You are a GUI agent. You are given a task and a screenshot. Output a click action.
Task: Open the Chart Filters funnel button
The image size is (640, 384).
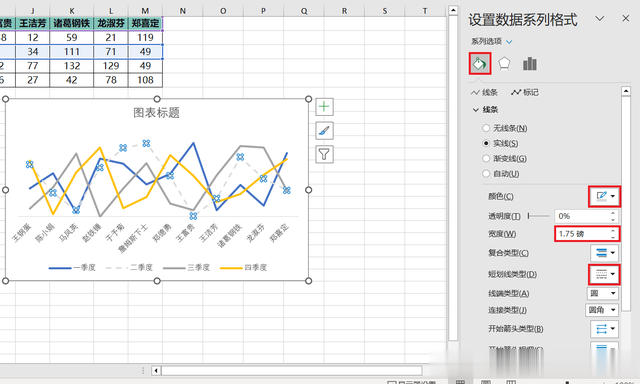click(x=324, y=154)
